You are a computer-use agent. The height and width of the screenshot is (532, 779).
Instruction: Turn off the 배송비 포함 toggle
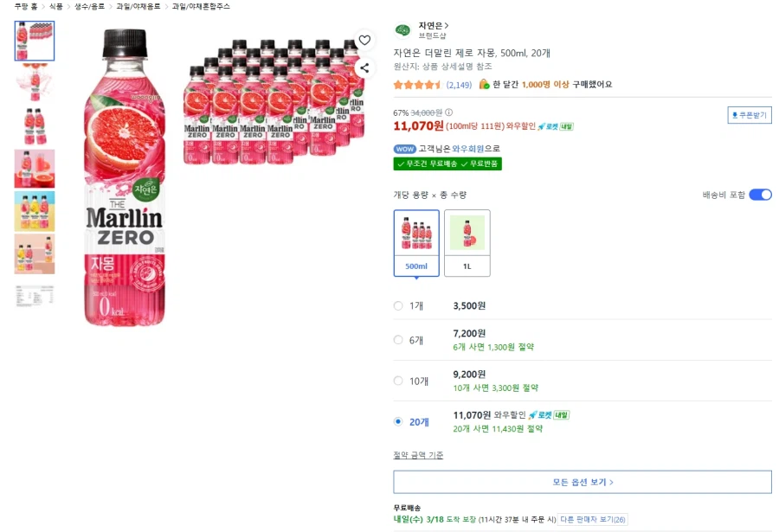(759, 195)
